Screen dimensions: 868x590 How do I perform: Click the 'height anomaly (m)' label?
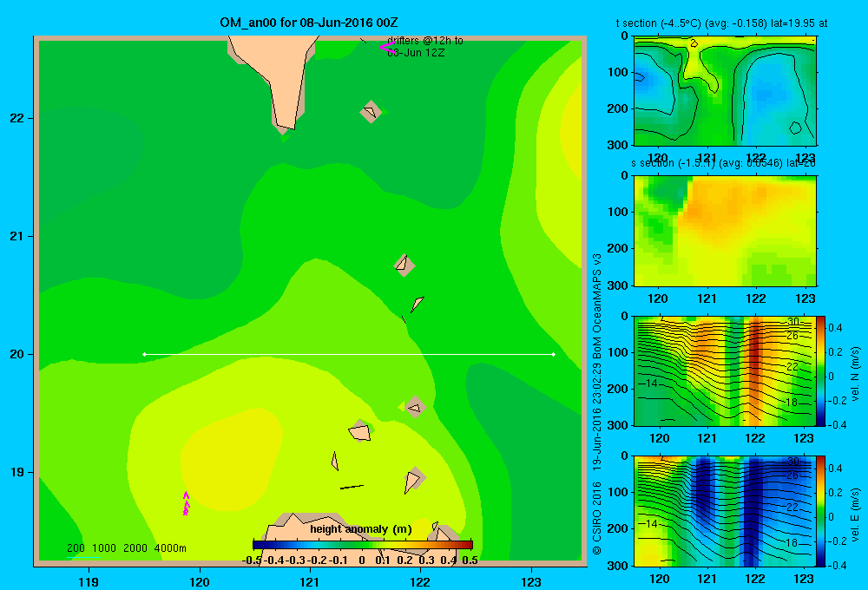click(361, 529)
